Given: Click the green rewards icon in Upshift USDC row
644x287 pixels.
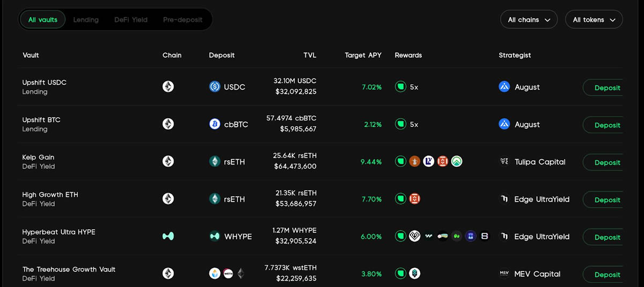Looking at the screenshot, I should pyautogui.click(x=400, y=87).
